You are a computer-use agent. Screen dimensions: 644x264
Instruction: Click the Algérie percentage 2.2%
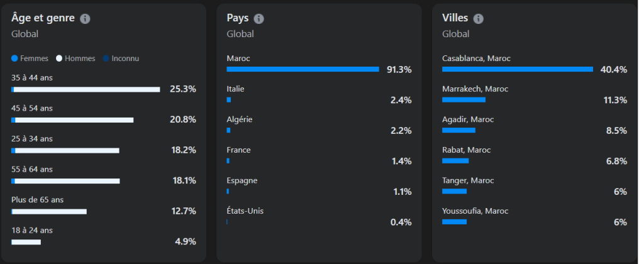[401, 131]
